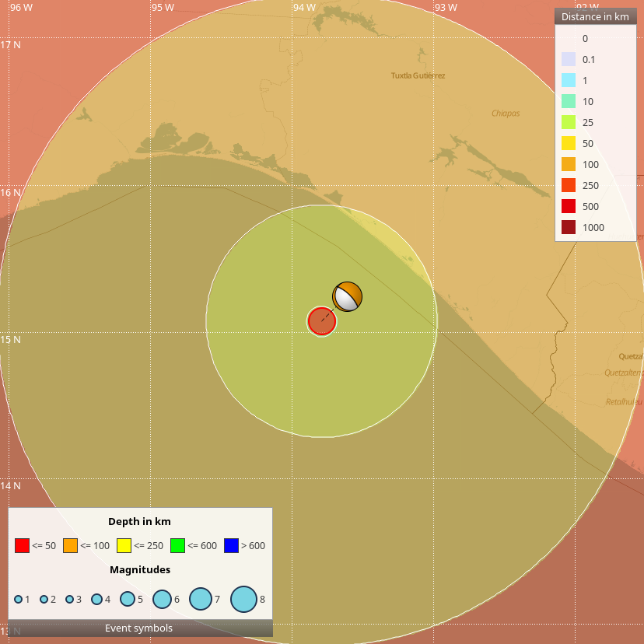Select the magnitude 6 circle symbol
This screenshot has height=644, width=644.
pos(162,599)
